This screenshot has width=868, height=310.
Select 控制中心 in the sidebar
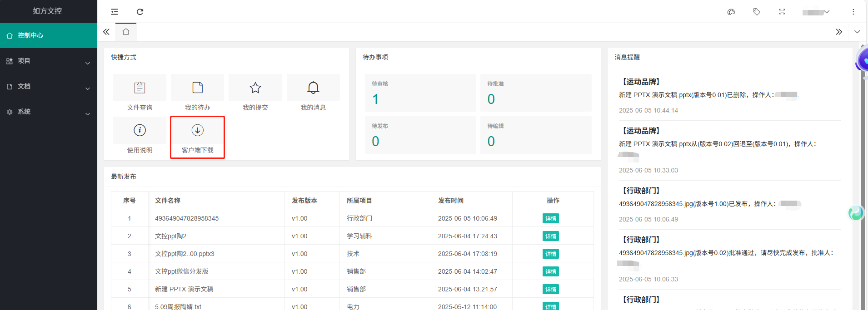[x=48, y=35]
